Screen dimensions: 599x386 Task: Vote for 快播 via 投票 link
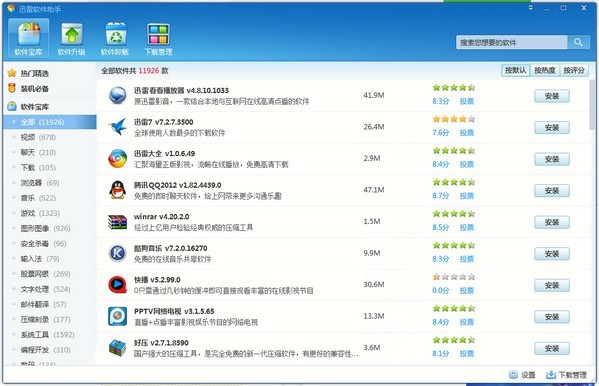click(466, 290)
